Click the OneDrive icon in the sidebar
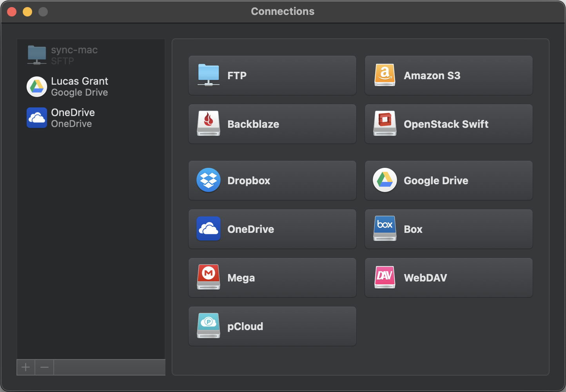 point(37,118)
